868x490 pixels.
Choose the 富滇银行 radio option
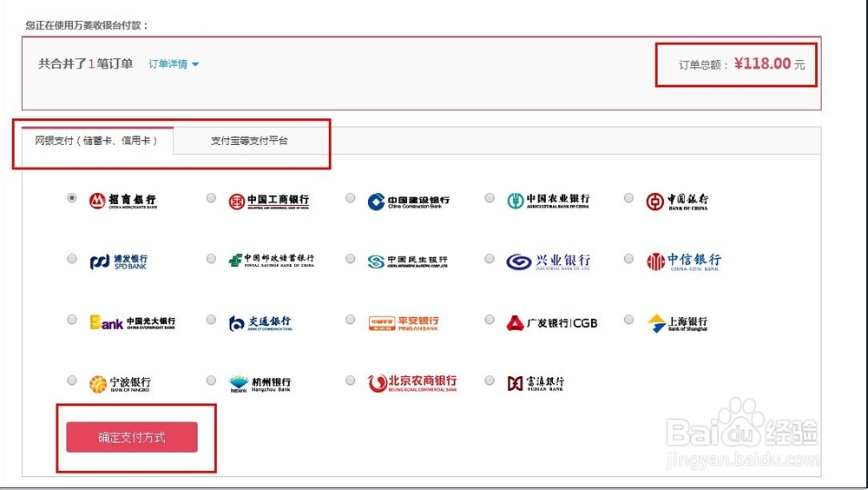(490, 381)
